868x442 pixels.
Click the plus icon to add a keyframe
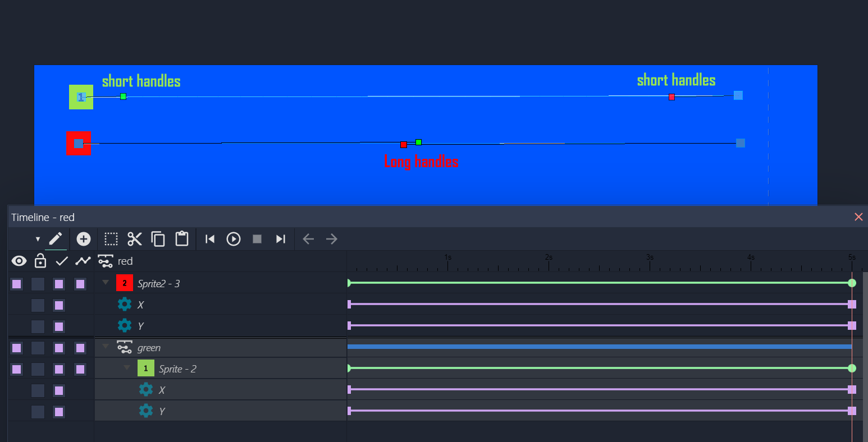coord(83,239)
